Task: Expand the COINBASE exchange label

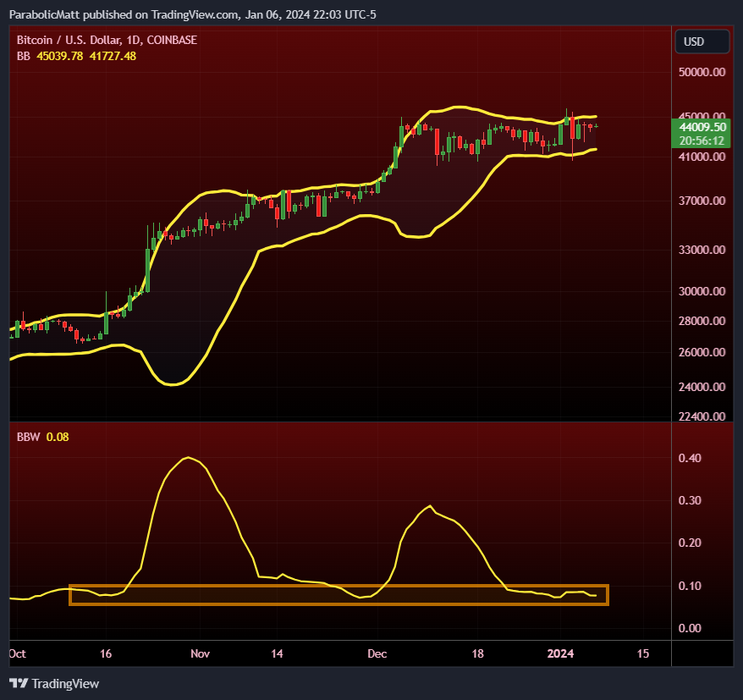Action: pos(173,40)
